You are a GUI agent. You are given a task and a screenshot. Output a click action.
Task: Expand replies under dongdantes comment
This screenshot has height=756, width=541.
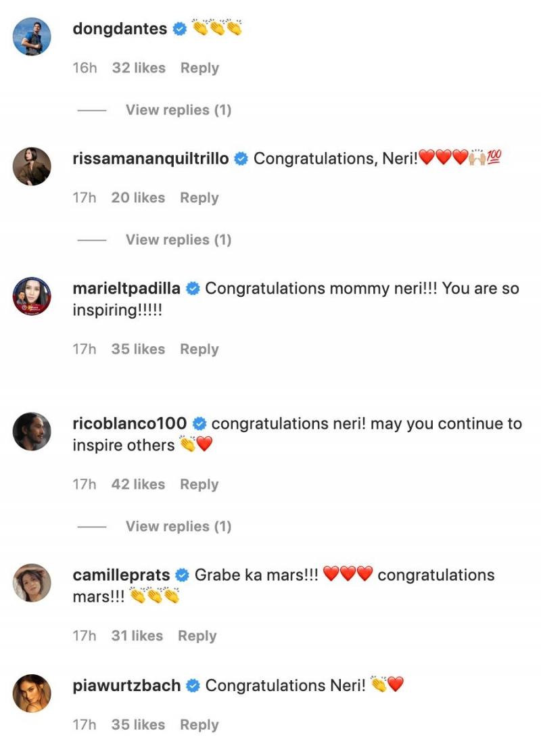click(178, 110)
